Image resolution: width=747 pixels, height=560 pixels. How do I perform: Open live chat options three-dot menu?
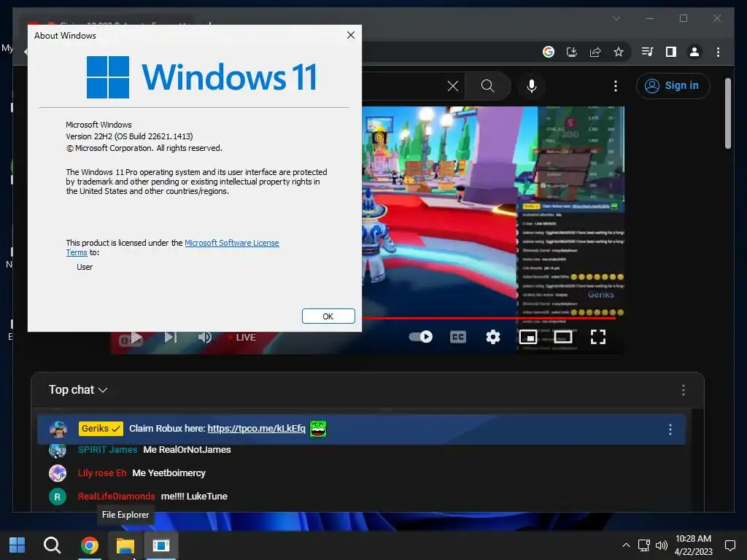(x=683, y=390)
